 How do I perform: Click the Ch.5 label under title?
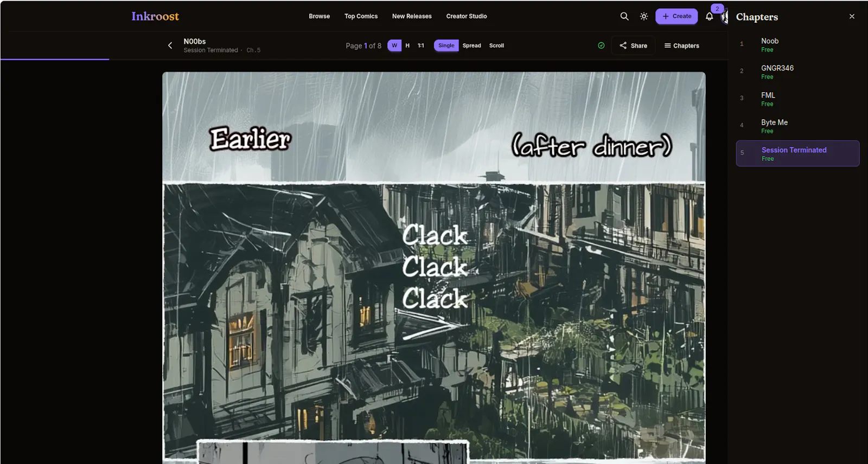253,50
